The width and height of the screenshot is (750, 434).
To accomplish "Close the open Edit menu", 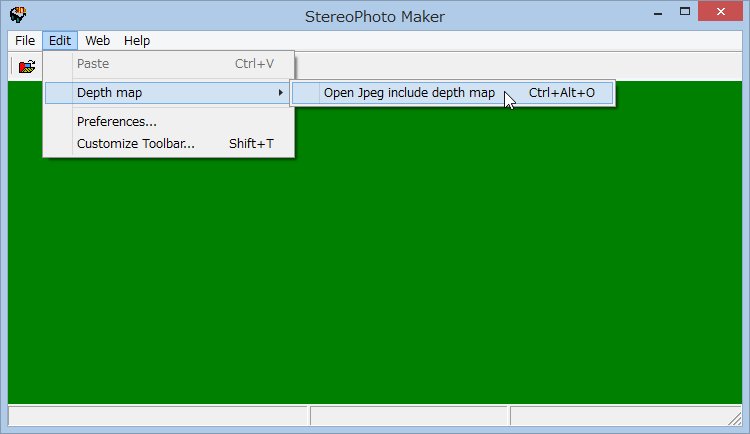I will 60,41.
